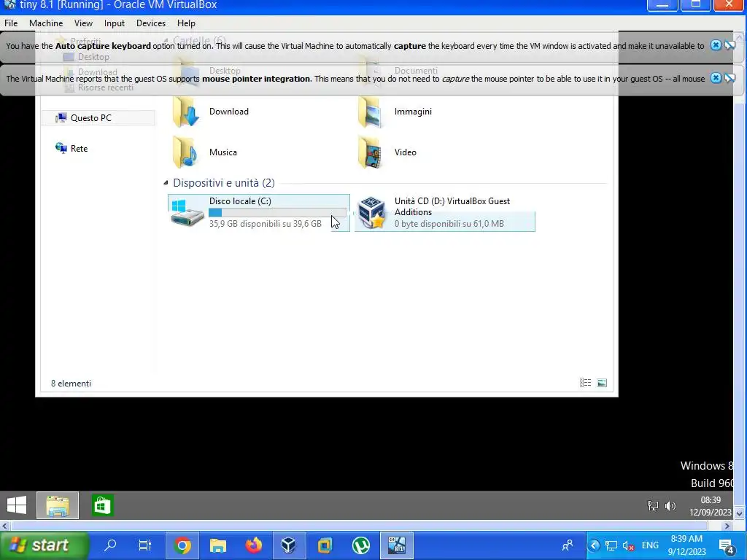
Task: Open the Help menu
Action: click(x=186, y=23)
